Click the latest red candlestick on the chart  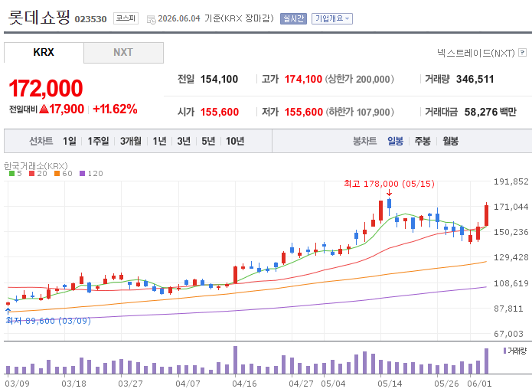coord(486,215)
